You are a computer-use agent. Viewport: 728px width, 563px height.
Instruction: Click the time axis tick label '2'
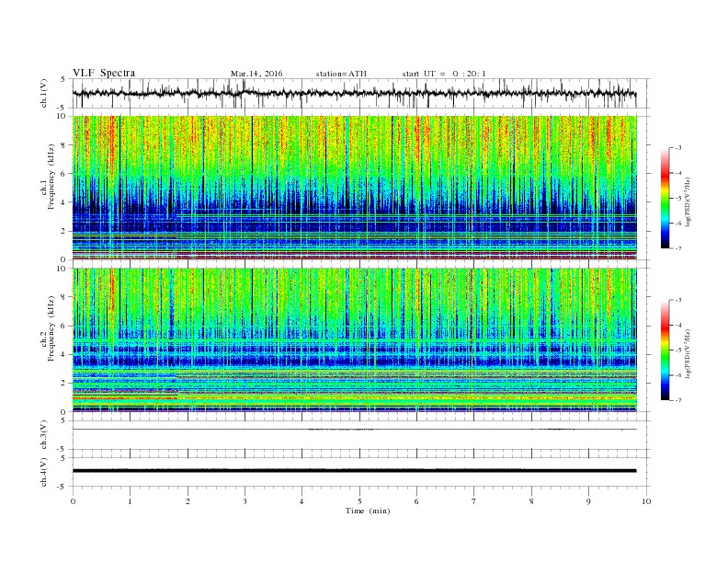188,501
